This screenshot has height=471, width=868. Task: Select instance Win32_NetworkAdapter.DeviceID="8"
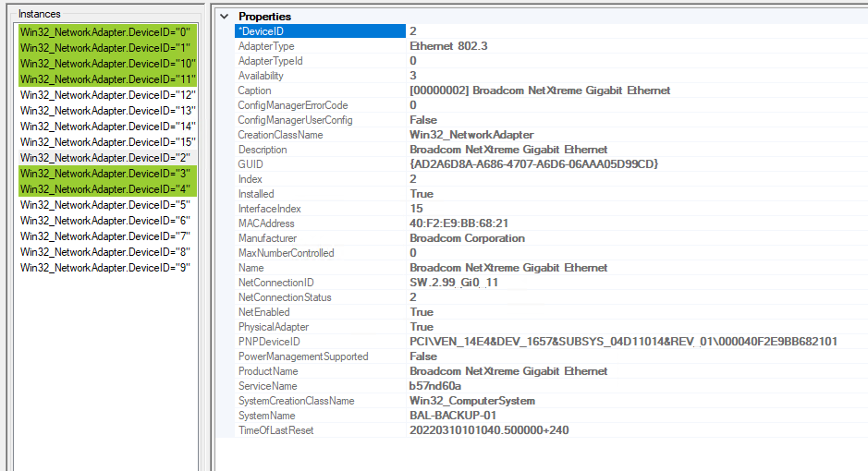(105, 251)
